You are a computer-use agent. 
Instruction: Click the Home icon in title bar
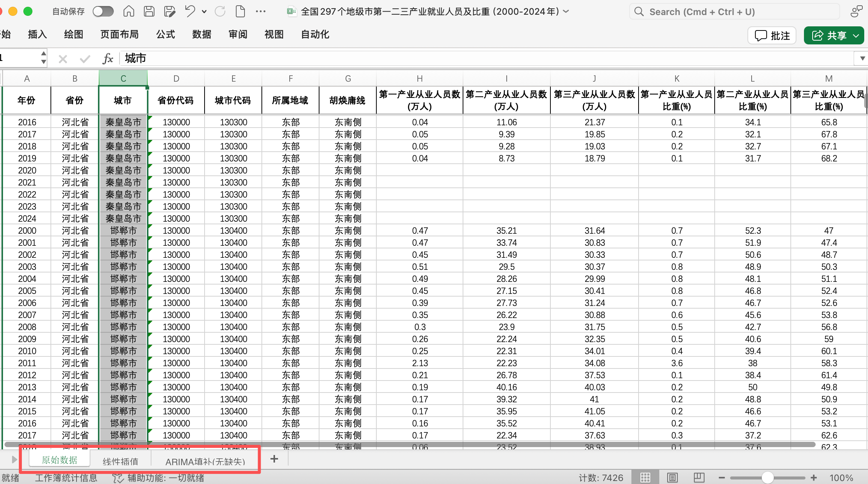129,12
